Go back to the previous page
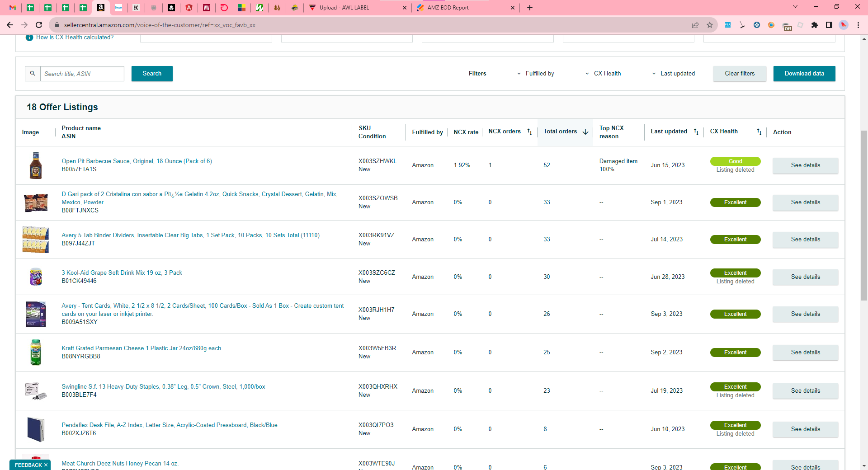This screenshot has width=868, height=470. [x=10, y=25]
